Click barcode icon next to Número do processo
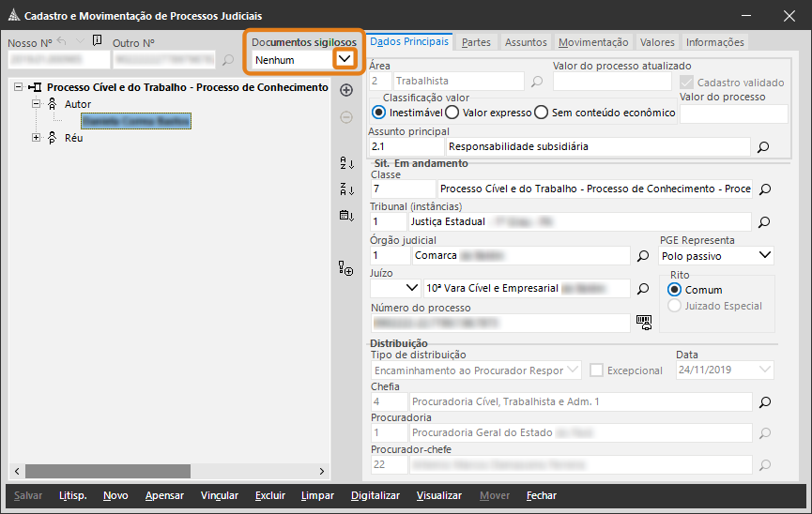812x514 pixels. [x=643, y=322]
